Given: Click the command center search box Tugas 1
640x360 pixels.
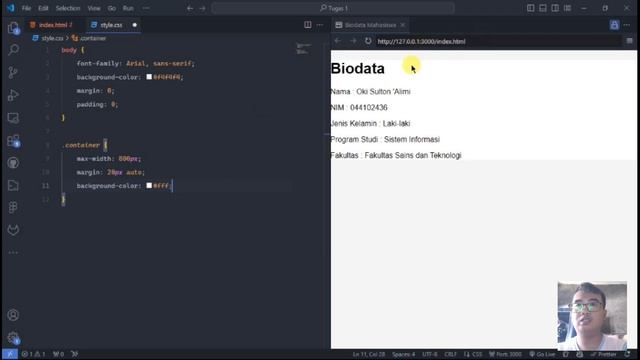Looking at the screenshot, I should [333, 8].
